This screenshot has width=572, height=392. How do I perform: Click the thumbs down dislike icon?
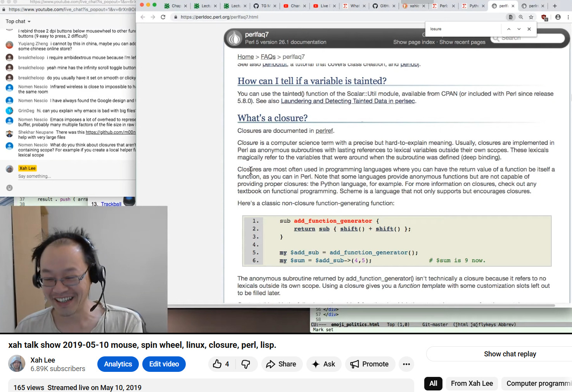[246, 364]
